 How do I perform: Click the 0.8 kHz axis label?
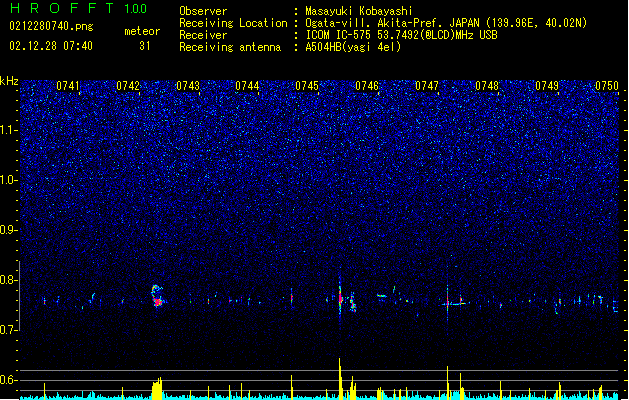click(8, 280)
